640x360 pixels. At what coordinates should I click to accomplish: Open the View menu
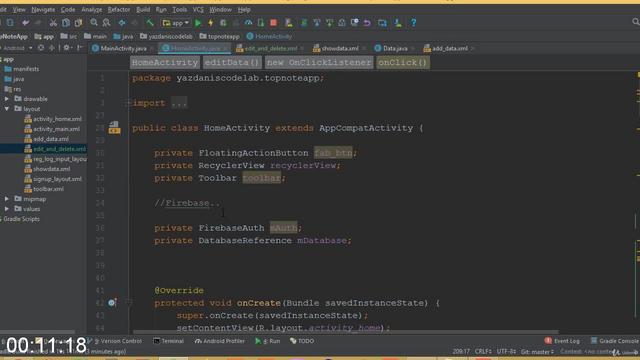19,9
